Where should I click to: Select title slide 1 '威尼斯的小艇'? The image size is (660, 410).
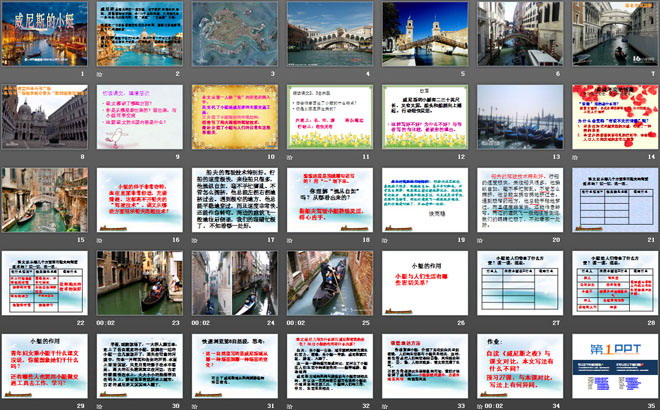(x=45, y=34)
